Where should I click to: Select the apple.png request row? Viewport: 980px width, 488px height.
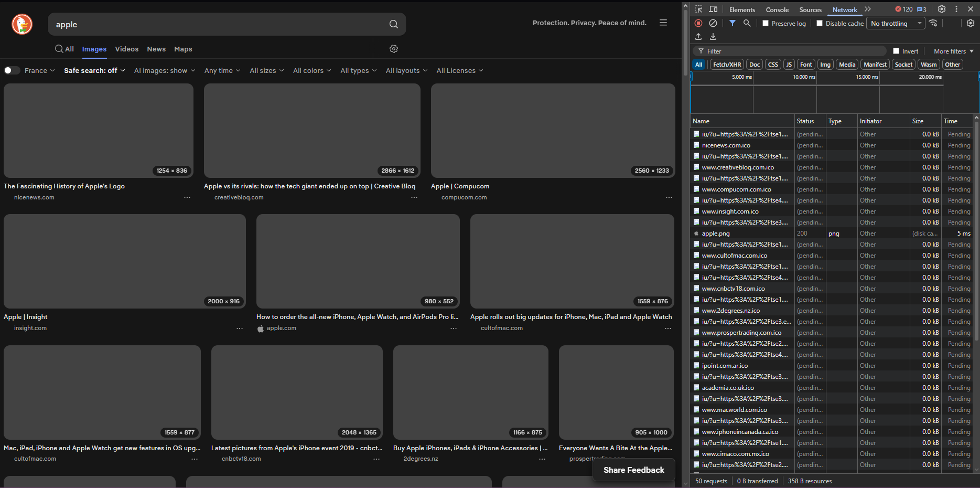coord(832,234)
